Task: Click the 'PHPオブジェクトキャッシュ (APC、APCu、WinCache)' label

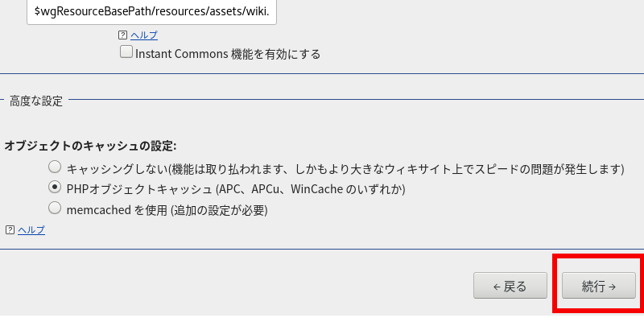Action: pyautogui.click(x=236, y=189)
